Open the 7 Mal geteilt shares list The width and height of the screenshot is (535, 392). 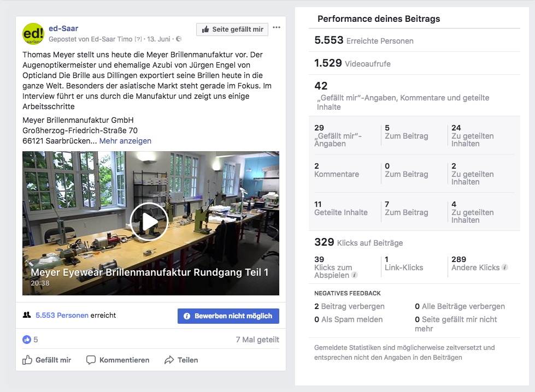257,340
